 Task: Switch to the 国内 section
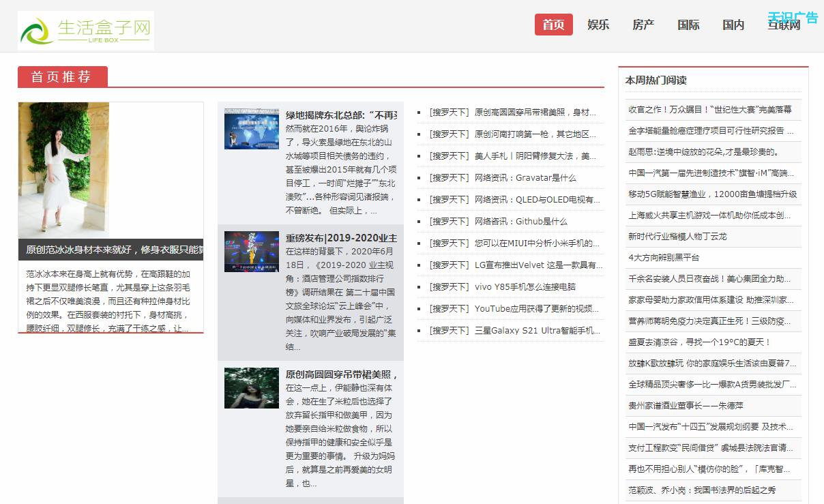(x=733, y=25)
